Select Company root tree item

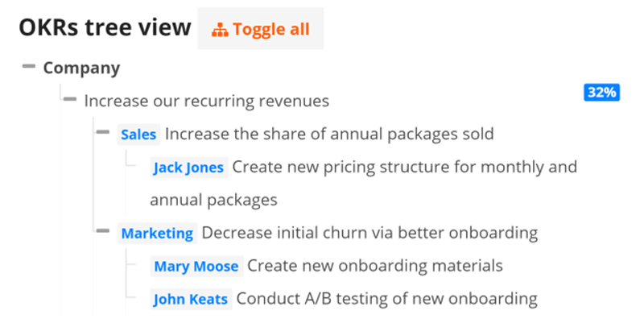82,68
